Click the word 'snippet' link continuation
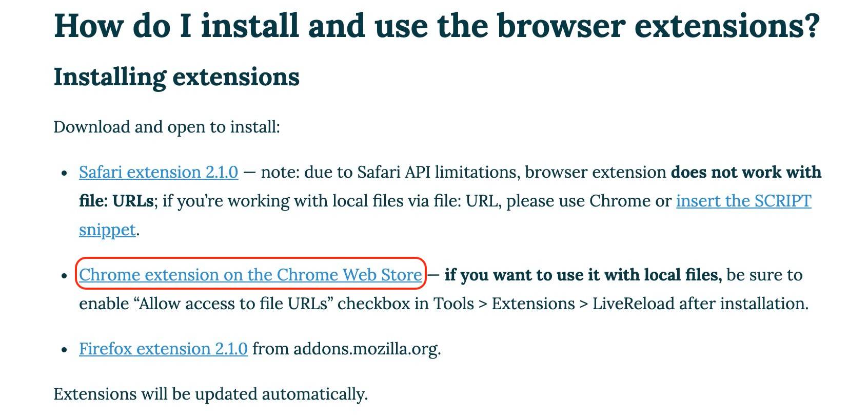 [x=107, y=230]
